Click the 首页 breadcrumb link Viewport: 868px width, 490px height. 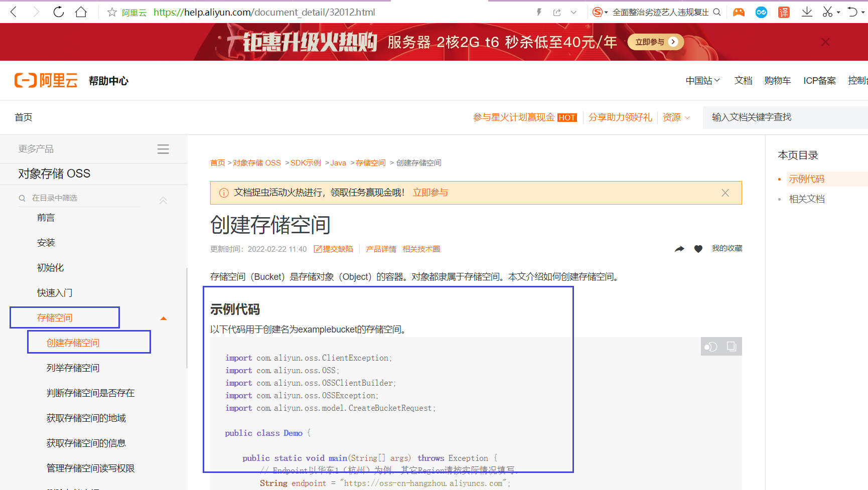218,162
